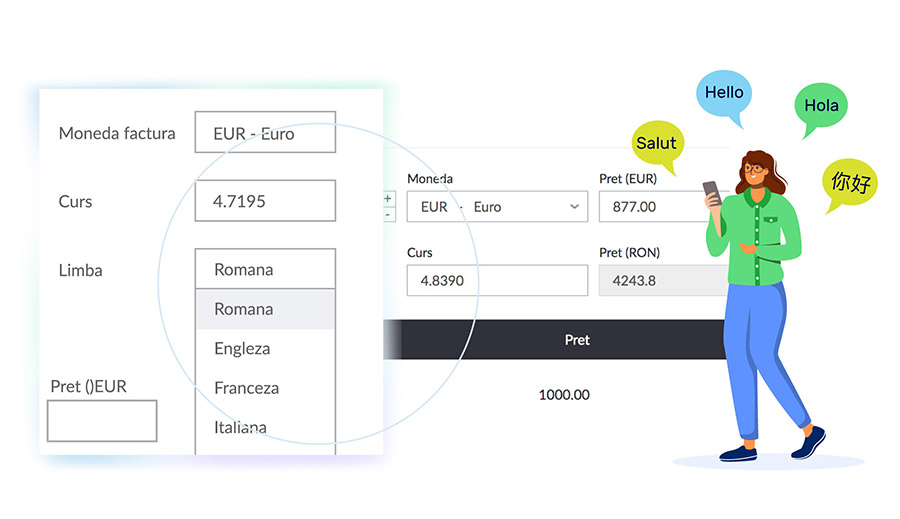900x519 pixels.
Task: Click the minus stepper beside Moneda
Action: pos(389,215)
